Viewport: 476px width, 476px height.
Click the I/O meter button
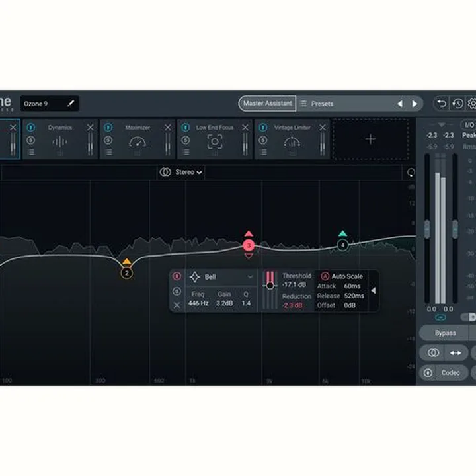click(x=469, y=125)
